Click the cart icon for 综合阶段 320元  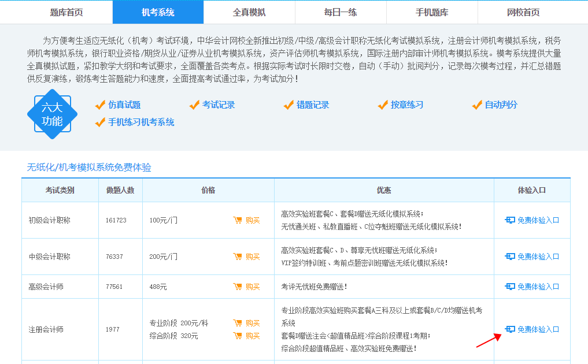tap(239, 336)
